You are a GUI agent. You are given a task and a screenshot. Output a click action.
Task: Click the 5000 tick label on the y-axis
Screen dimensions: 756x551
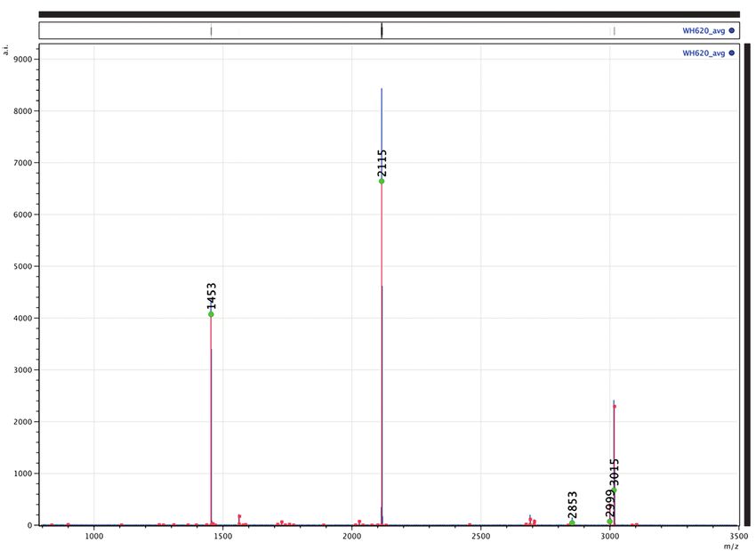coord(22,266)
